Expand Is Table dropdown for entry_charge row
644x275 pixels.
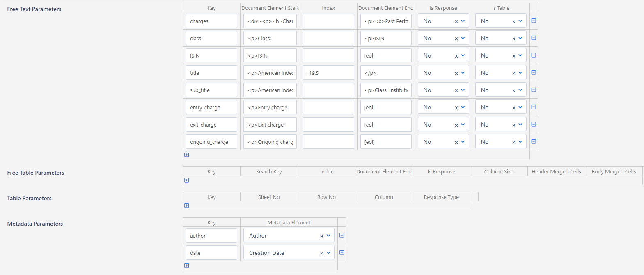click(520, 107)
